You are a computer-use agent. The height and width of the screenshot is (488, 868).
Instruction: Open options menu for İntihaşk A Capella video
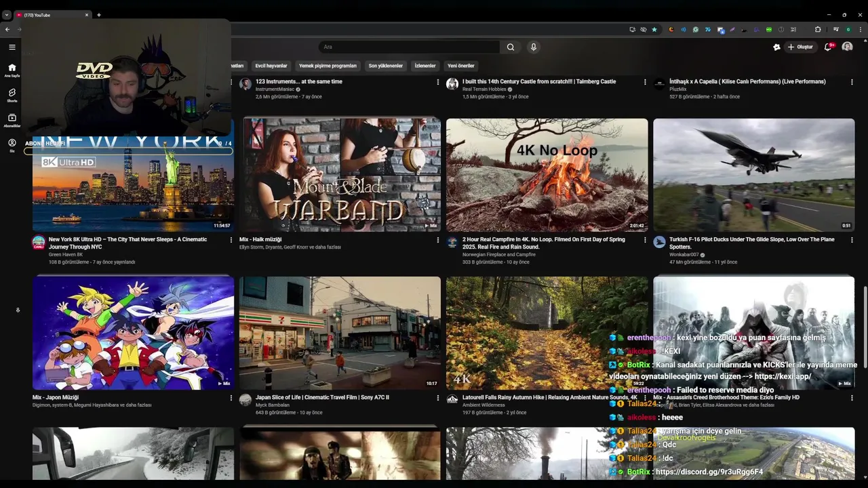point(852,82)
